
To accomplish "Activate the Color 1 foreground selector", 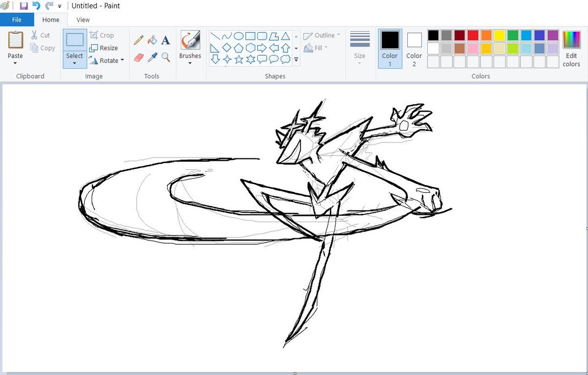I will (390, 48).
